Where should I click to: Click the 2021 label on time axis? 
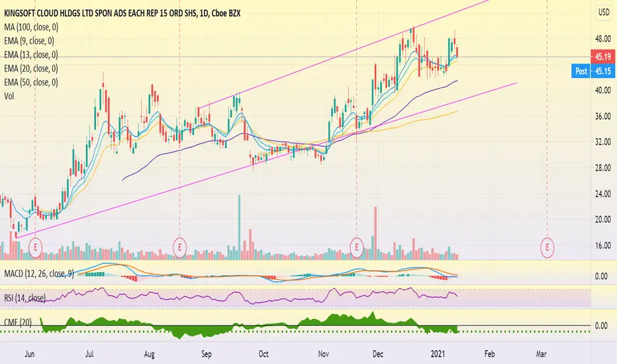438,354
